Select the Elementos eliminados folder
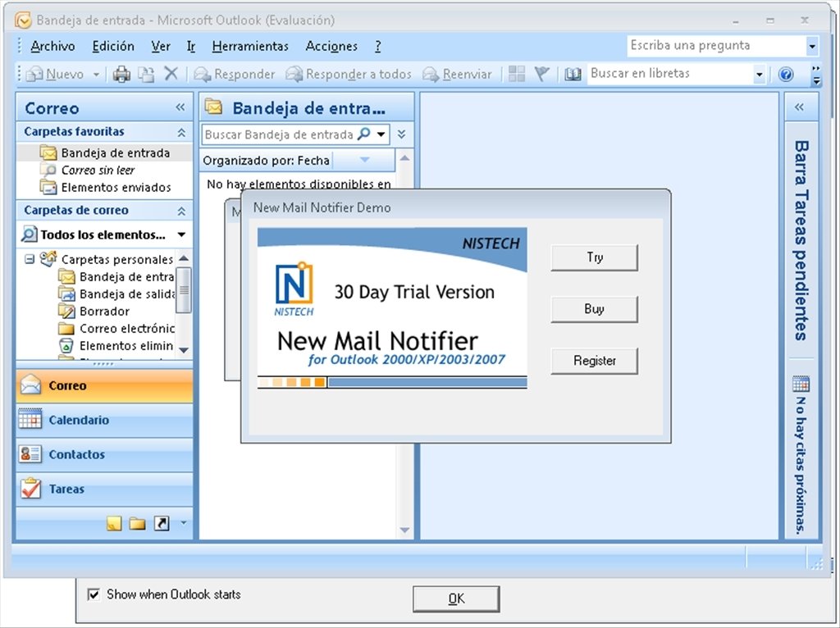 click(116, 346)
